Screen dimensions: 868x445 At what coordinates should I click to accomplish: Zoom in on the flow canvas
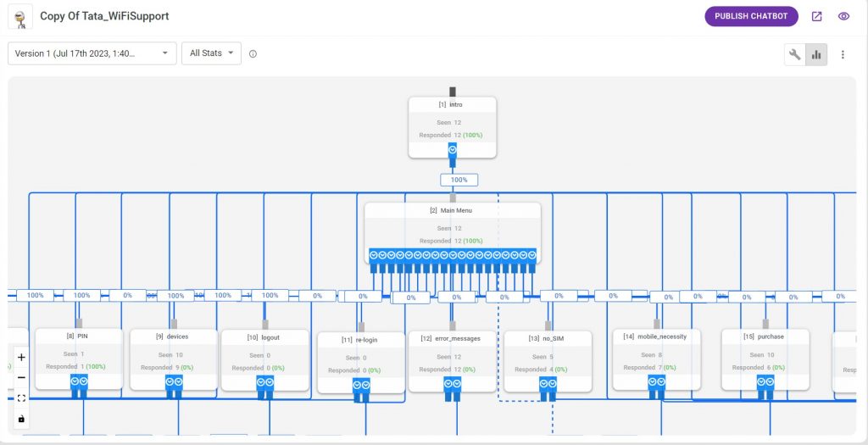pyautogui.click(x=21, y=357)
